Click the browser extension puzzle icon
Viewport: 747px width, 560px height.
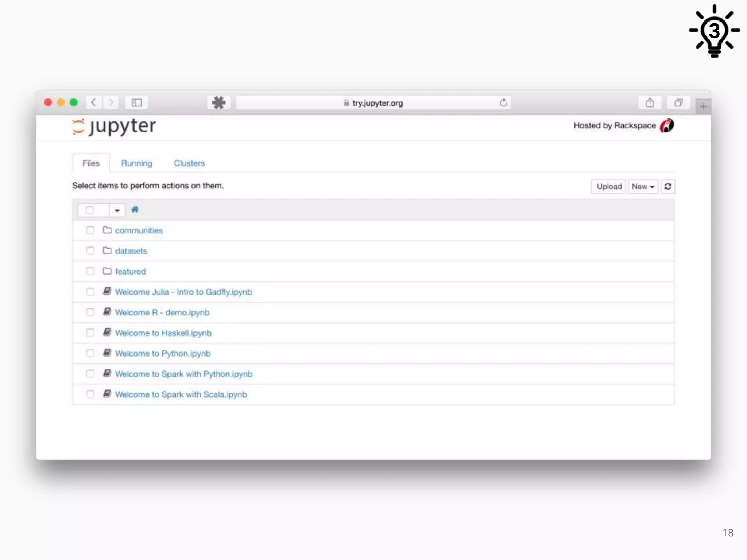[218, 103]
